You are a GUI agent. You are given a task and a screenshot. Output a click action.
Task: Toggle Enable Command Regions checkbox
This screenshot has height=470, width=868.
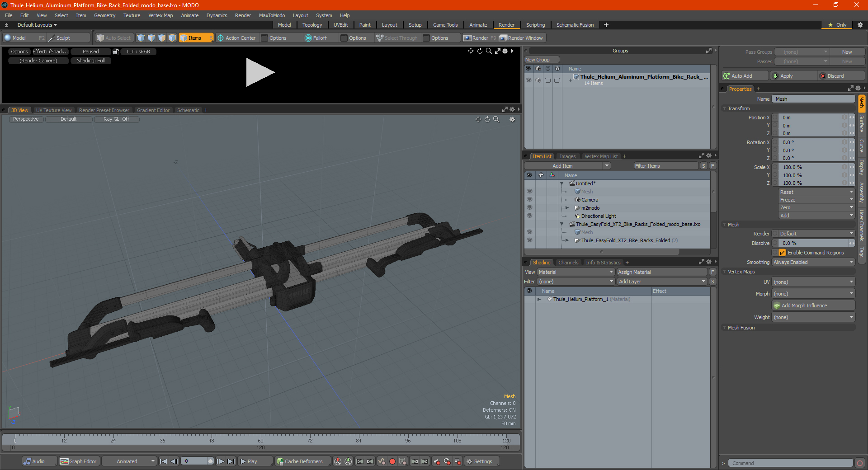(782, 253)
